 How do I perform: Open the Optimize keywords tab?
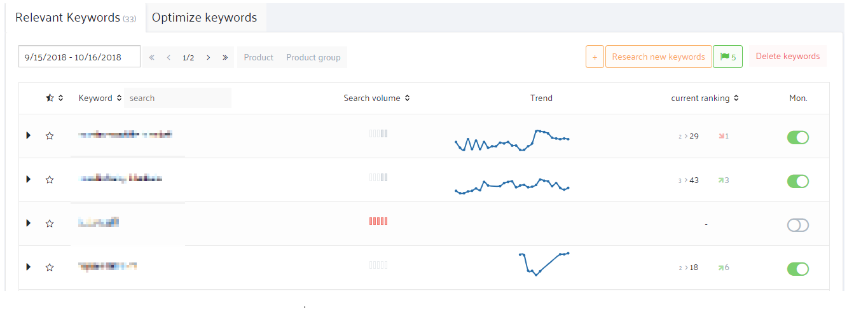point(205,18)
